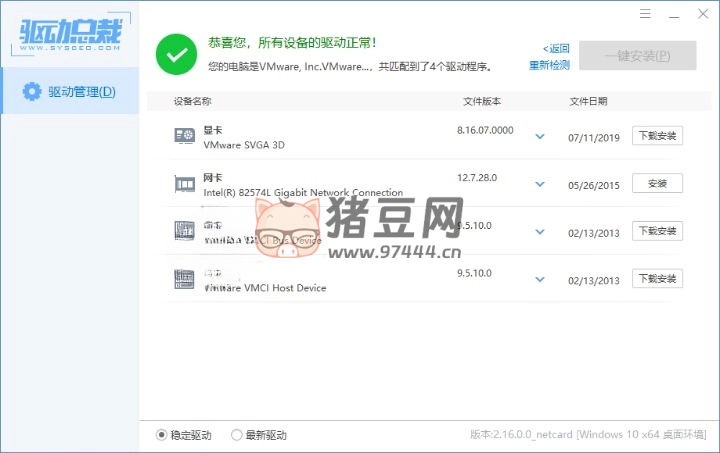
Task: Select the 最新驱动 radio button
Action: click(237, 435)
